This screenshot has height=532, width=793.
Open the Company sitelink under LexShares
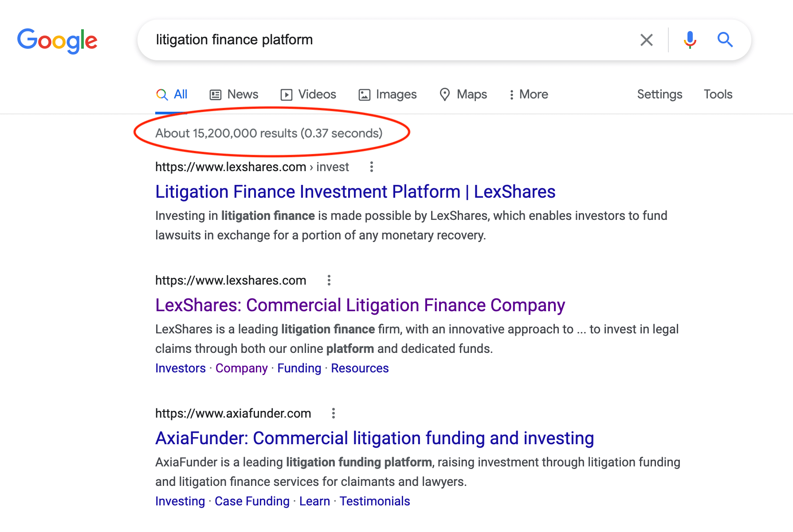pyautogui.click(x=242, y=368)
